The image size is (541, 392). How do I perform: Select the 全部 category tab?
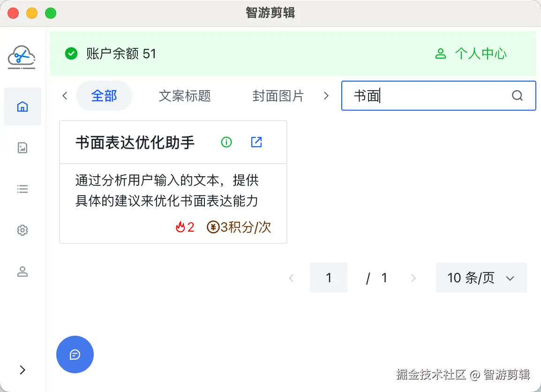coord(104,96)
